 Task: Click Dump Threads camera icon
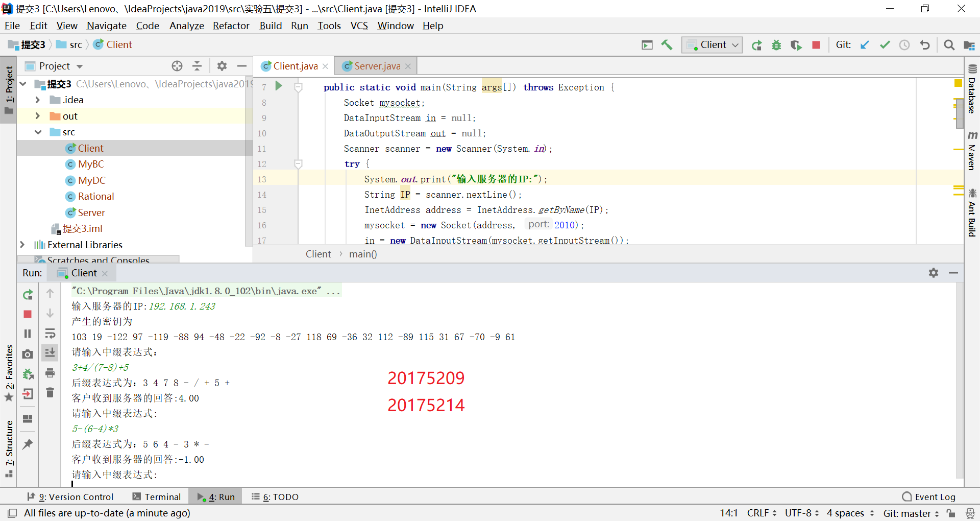(x=28, y=354)
